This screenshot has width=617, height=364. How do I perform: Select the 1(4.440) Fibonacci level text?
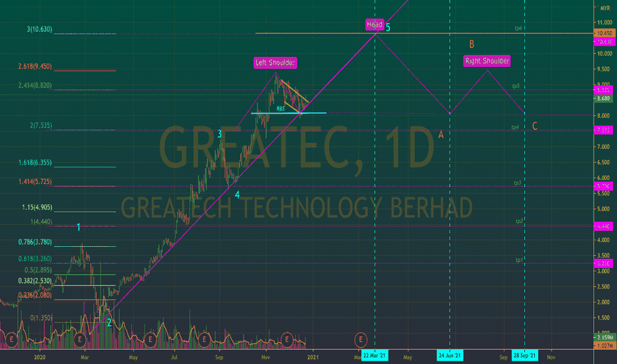(x=41, y=222)
